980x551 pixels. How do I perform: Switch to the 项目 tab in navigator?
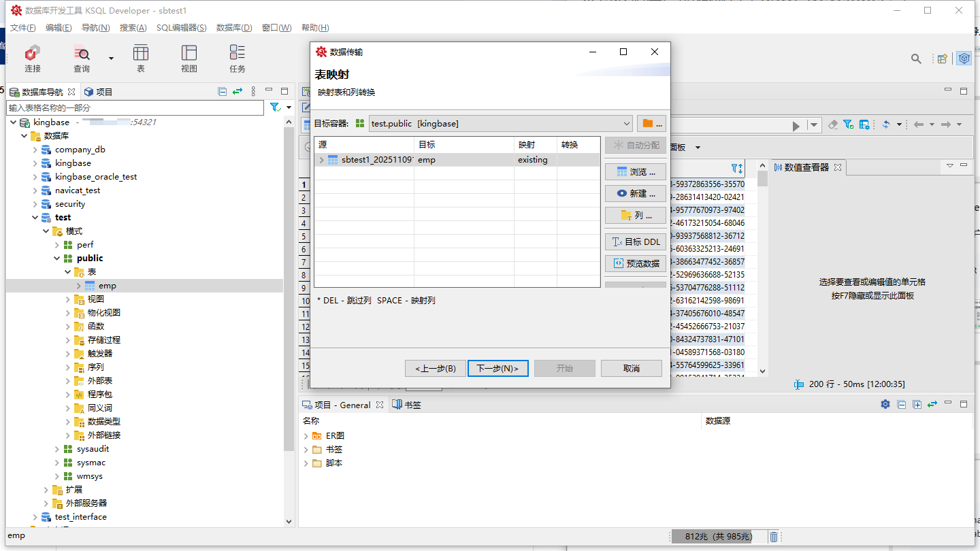click(99, 92)
